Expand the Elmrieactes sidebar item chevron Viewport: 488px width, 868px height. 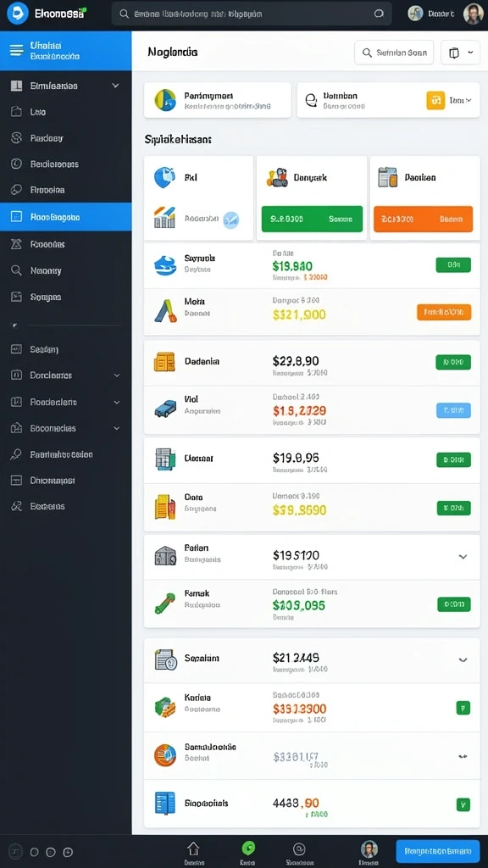click(x=115, y=86)
